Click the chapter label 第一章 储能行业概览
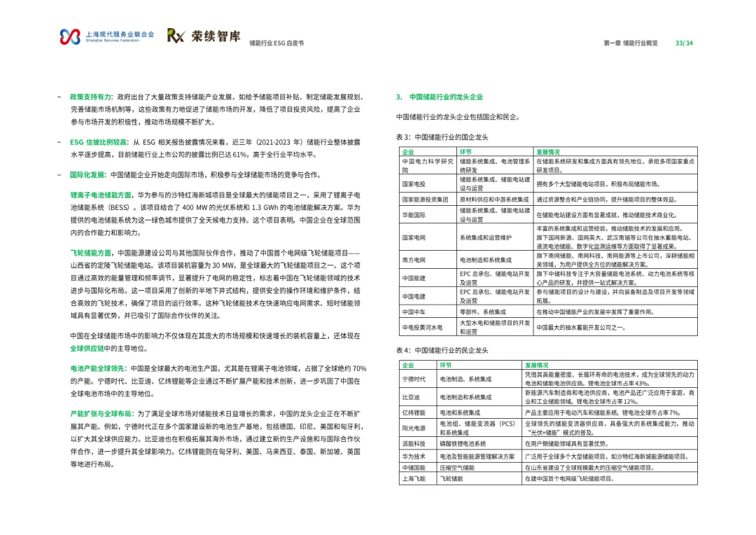The width and height of the screenshot is (756, 535). point(631,43)
